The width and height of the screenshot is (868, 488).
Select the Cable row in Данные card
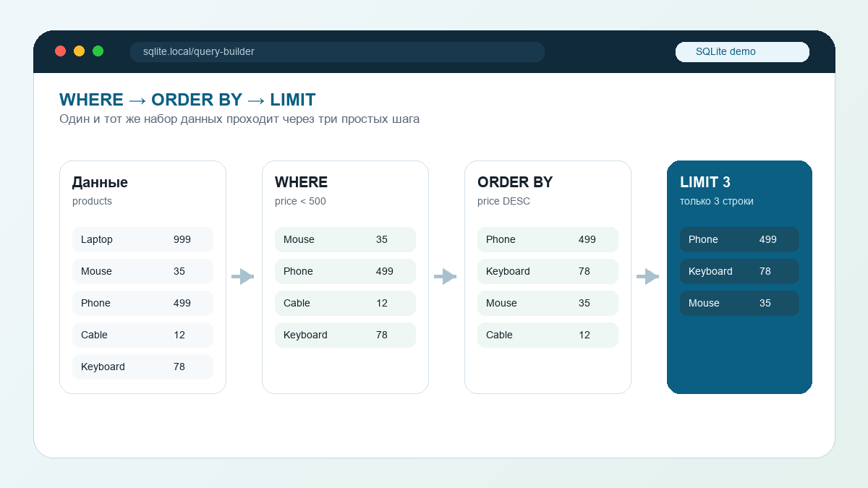pyautogui.click(x=142, y=335)
